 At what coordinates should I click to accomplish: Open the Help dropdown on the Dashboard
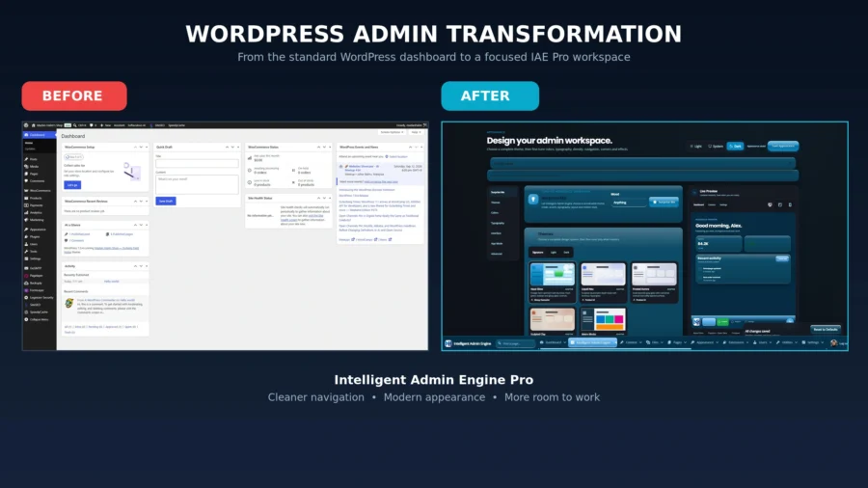[x=417, y=132]
